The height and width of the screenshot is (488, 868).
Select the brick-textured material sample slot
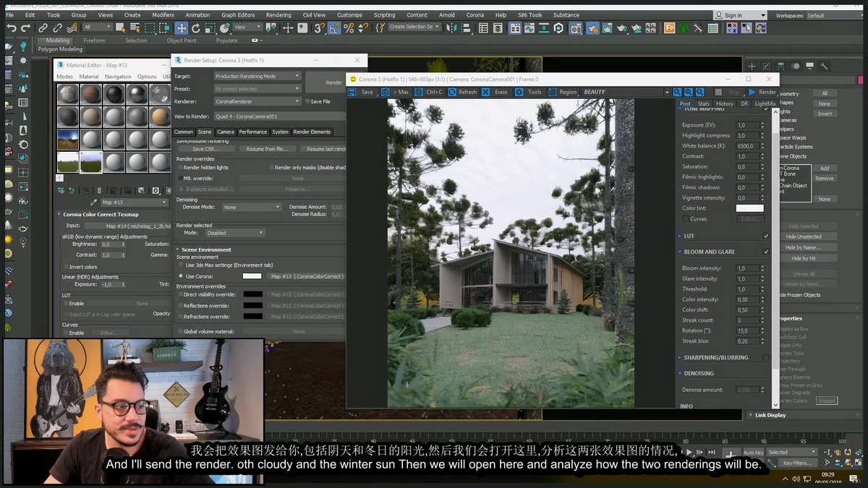(x=90, y=94)
